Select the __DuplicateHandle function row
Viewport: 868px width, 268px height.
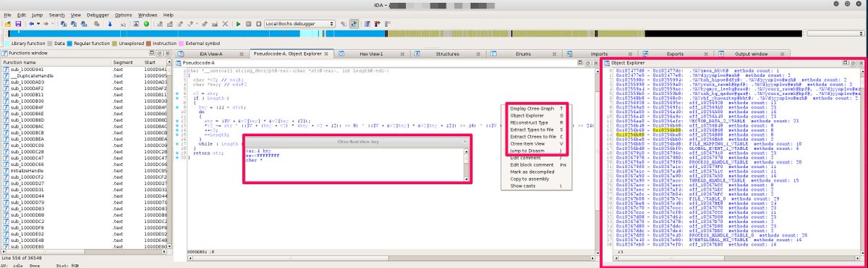tap(83, 75)
